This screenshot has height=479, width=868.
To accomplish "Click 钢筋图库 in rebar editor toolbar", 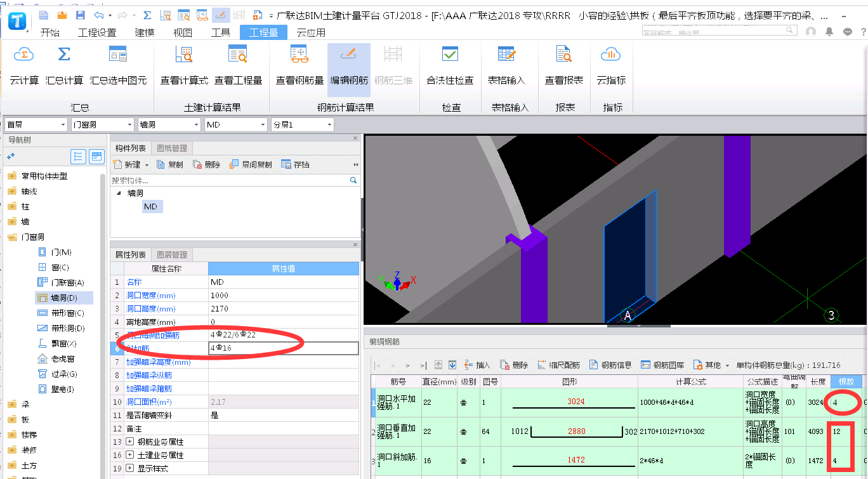I will (663, 365).
